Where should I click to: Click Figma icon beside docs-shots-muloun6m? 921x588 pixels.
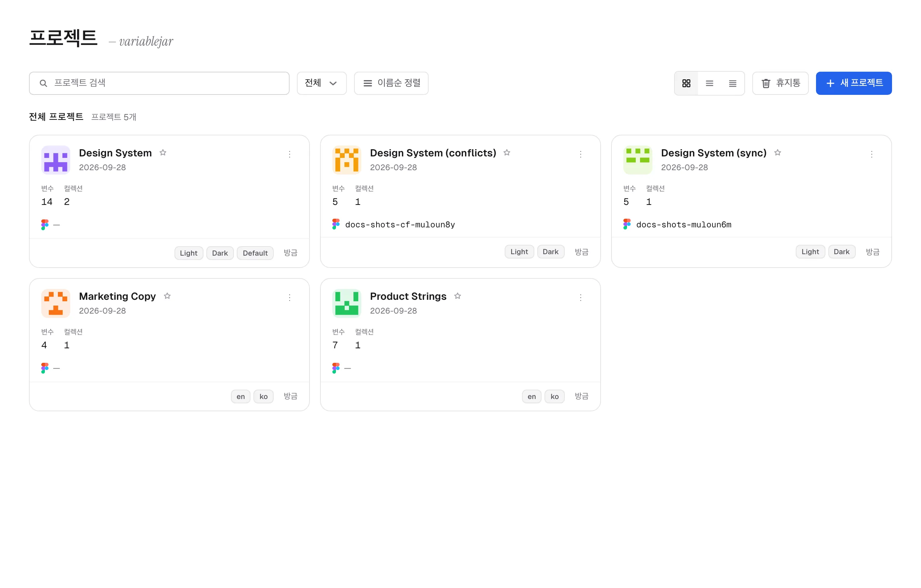pyautogui.click(x=627, y=224)
